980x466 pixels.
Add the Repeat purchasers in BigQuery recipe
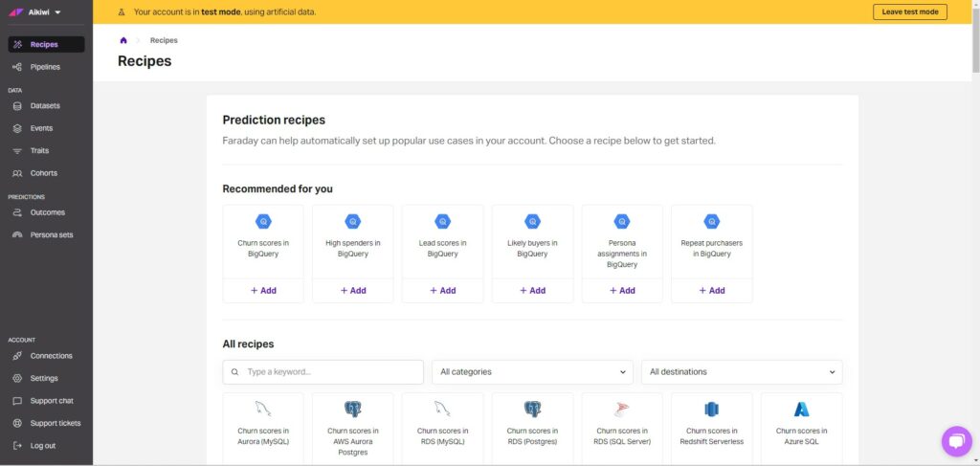click(711, 290)
